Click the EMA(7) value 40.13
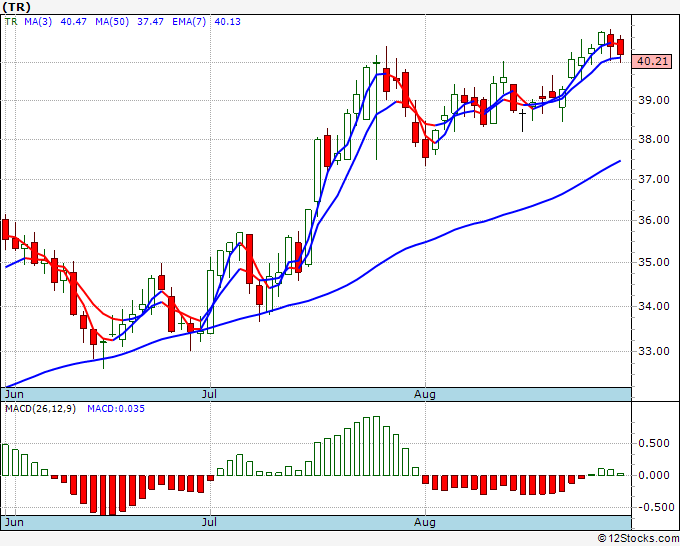Image resolution: width=680 pixels, height=546 pixels. click(x=228, y=22)
